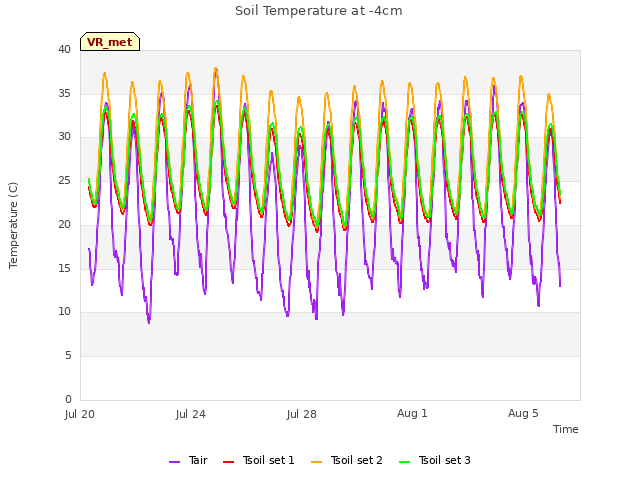640x480 pixels.
Task: Click the 20 y-axis tick label
Action: point(64,224)
